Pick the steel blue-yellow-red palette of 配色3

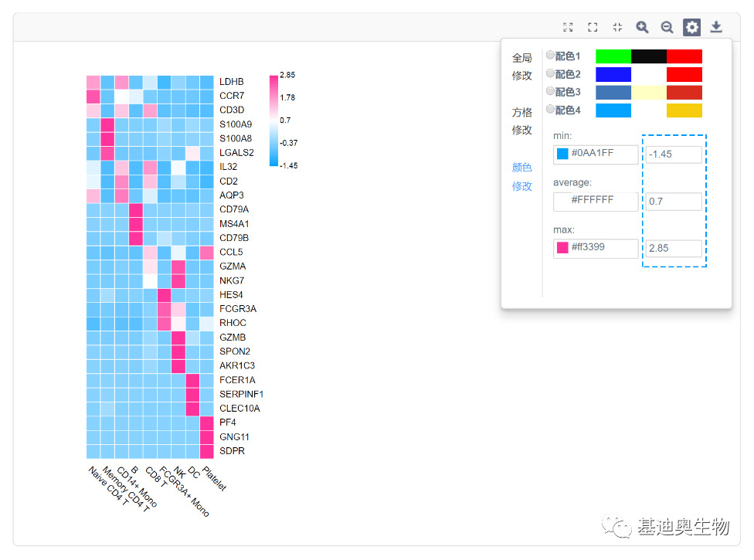pyautogui.click(x=649, y=92)
